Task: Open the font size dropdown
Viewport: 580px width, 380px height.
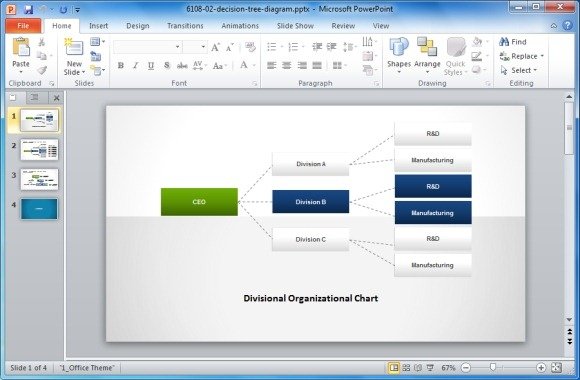Action: pyautogui.click(x=203, y=47)
